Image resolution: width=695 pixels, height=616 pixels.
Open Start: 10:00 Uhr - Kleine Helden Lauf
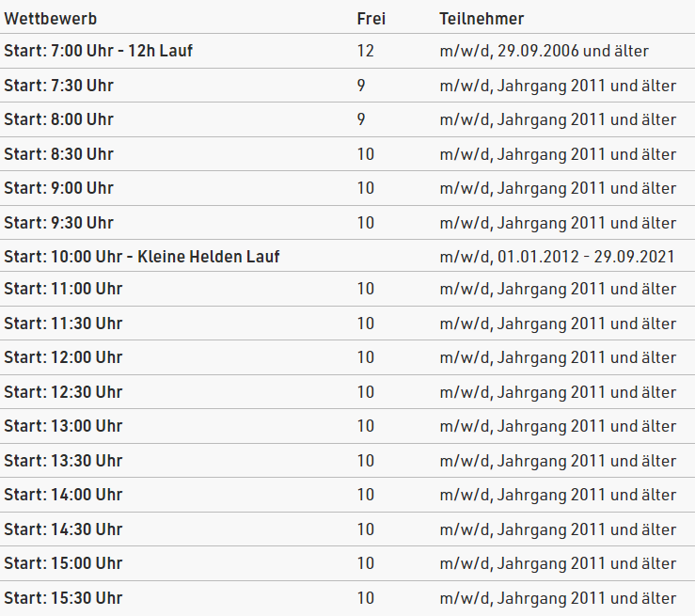pyautogui.click(x=348, y=256)
